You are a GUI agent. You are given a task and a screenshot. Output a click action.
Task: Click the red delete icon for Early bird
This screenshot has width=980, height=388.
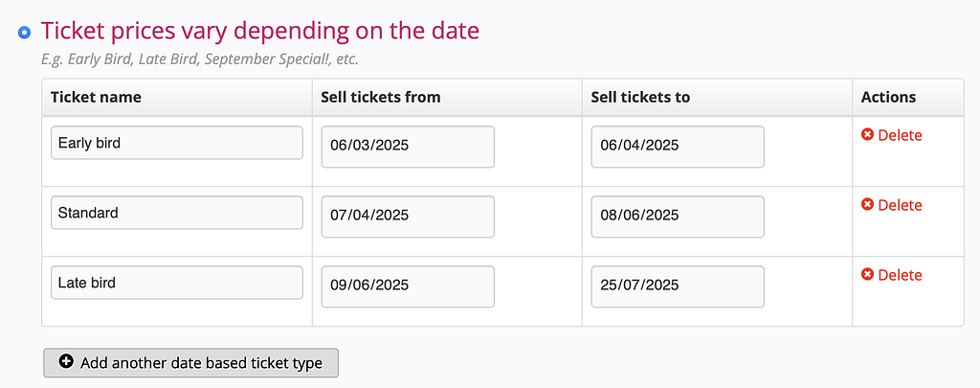[867, 134]
